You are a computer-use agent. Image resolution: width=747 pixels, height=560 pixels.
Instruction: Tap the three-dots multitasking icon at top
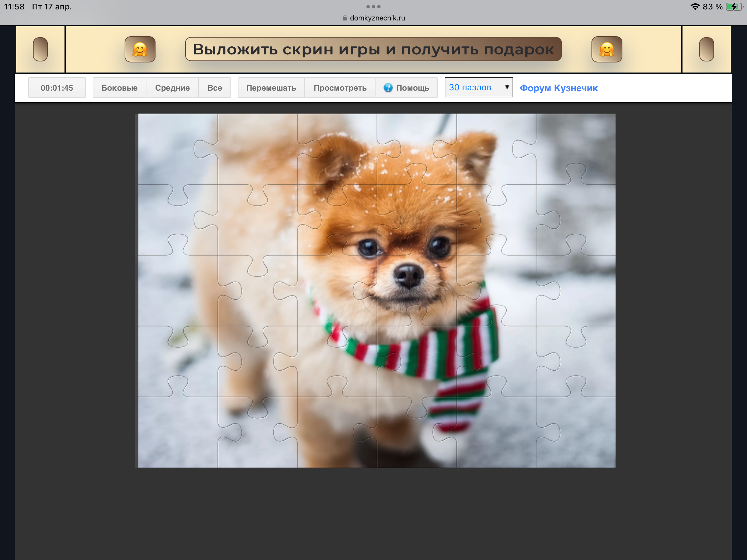point(373,7)
